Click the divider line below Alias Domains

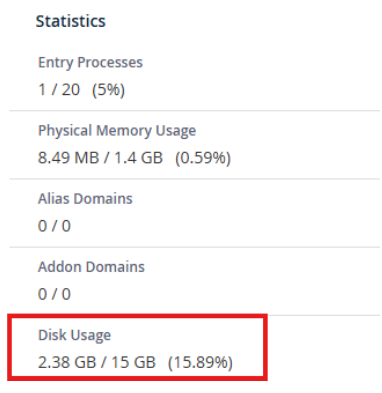pos(195,247)
